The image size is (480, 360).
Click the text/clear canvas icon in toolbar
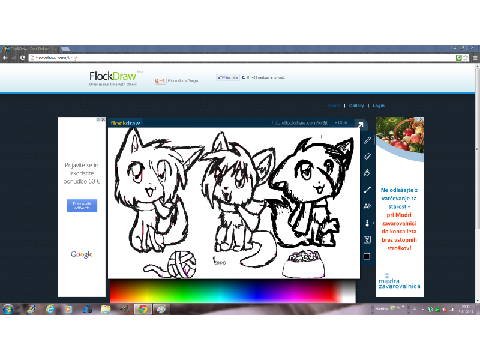coord(367,239)
